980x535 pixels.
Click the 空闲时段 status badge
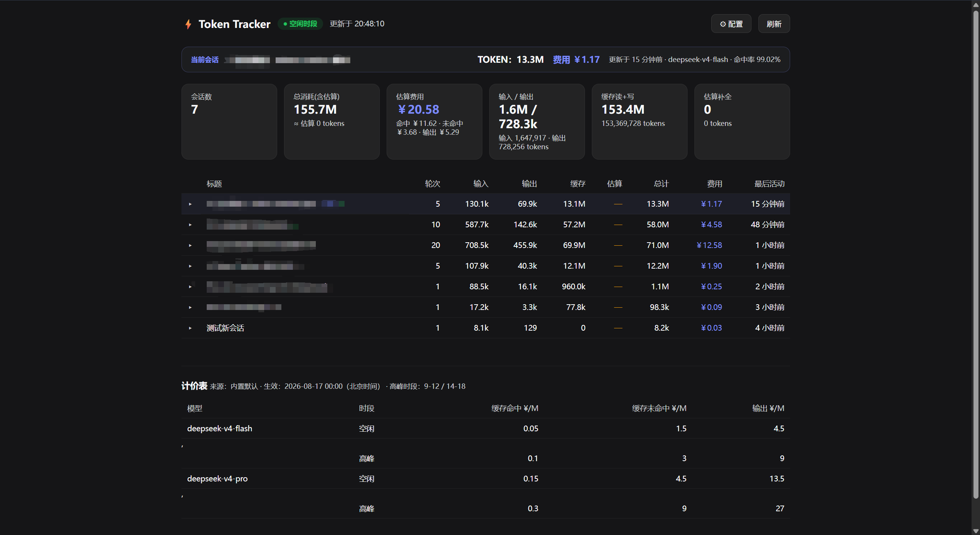point(300,24)
